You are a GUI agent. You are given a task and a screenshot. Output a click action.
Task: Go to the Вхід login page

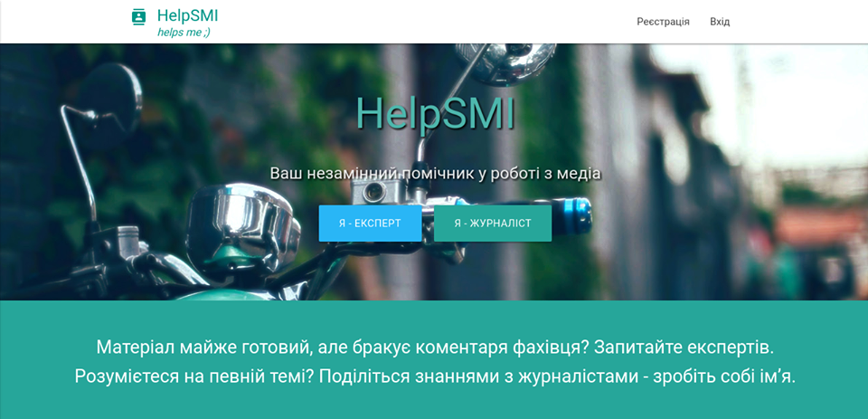click(720, 22)
